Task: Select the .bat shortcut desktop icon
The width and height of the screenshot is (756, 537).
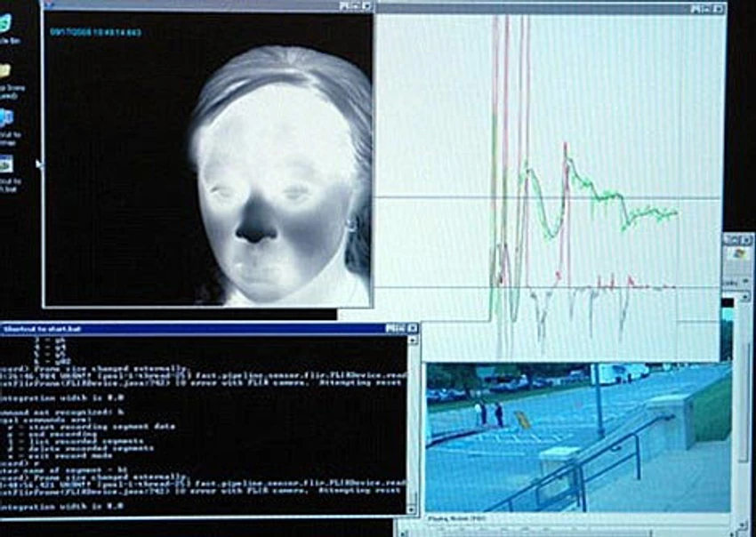Action: [x=6, y=164]
